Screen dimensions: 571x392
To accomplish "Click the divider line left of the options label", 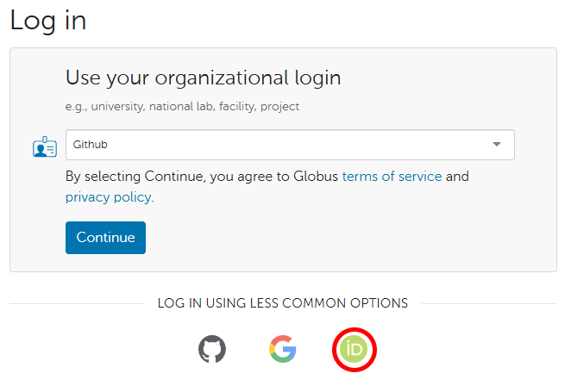I will point(76,303).
